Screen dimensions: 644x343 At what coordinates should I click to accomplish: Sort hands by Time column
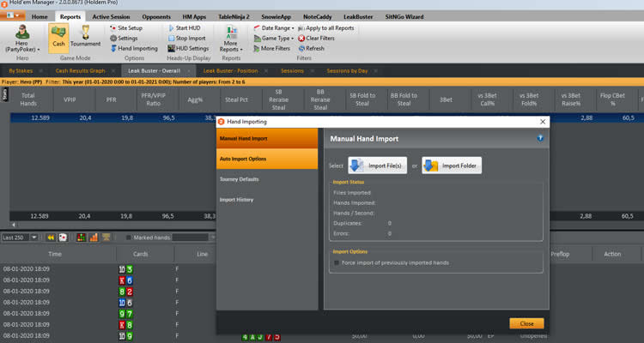click(x=55, y=254)
